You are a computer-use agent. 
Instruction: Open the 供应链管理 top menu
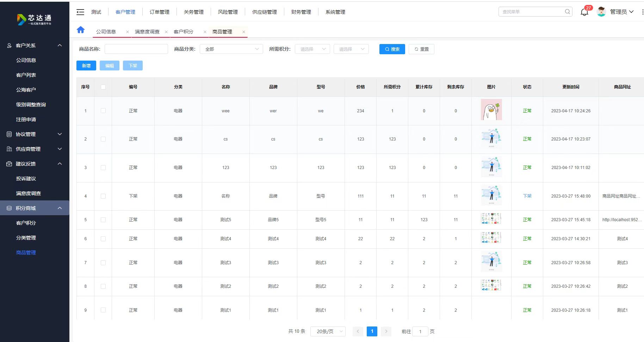pos(265,12)
